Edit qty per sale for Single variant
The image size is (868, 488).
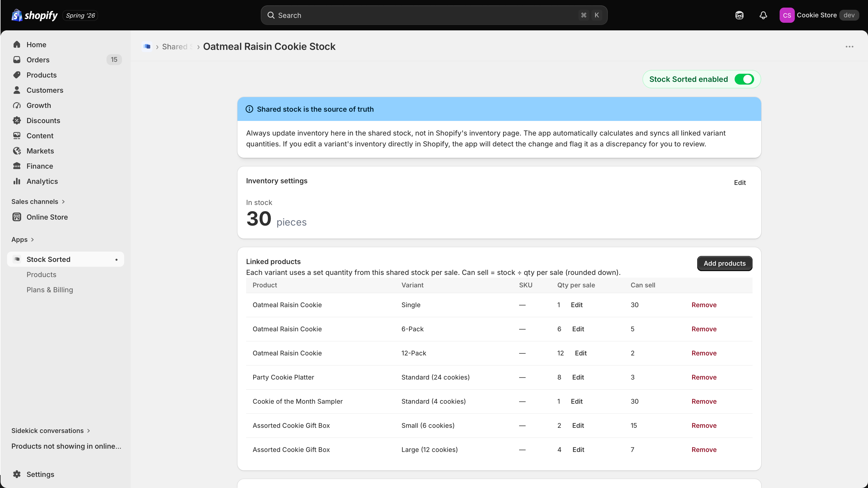[577, 305]
